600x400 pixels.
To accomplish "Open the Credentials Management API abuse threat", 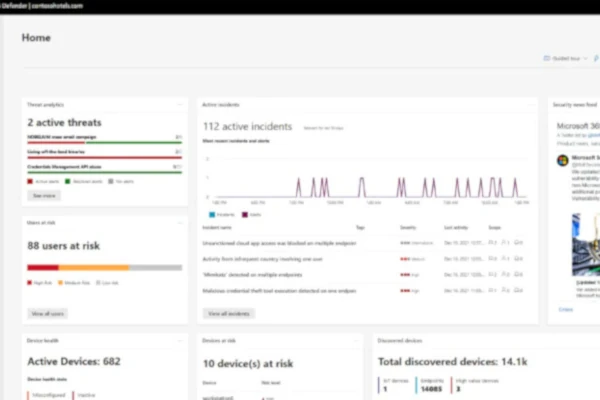I will pos(64,167).
